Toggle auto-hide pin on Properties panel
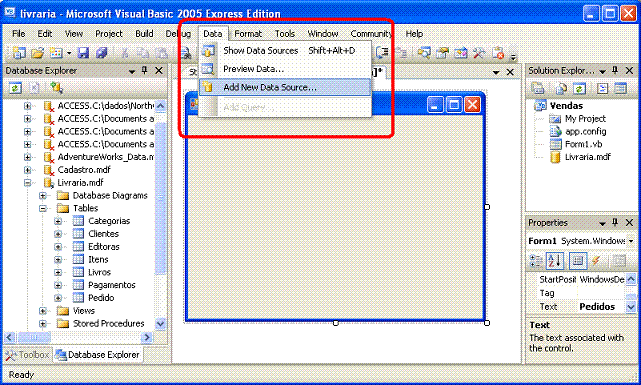Screen dimensions: 641x385 pos(615,222)
